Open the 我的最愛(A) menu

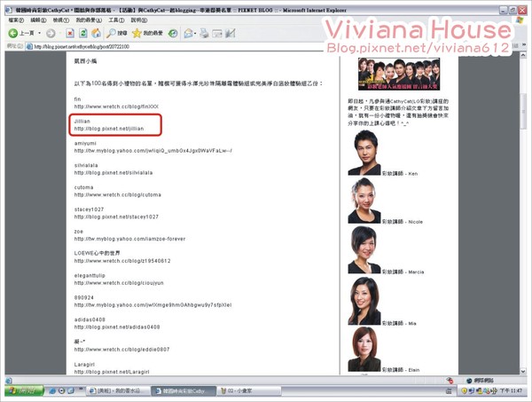[89, 20]
